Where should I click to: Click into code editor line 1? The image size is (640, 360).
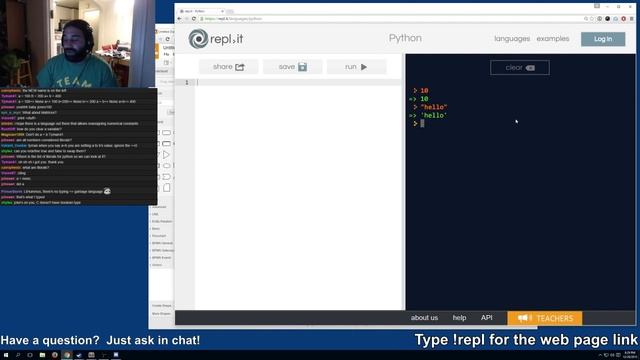tap(299, 82)
